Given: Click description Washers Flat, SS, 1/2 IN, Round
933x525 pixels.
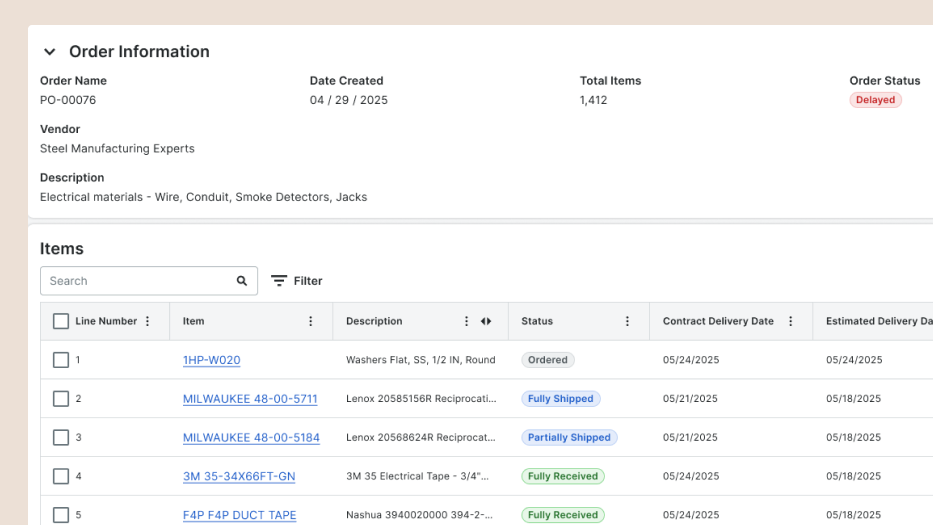Looking at the screenshot, I should click(x=421, y=360).
